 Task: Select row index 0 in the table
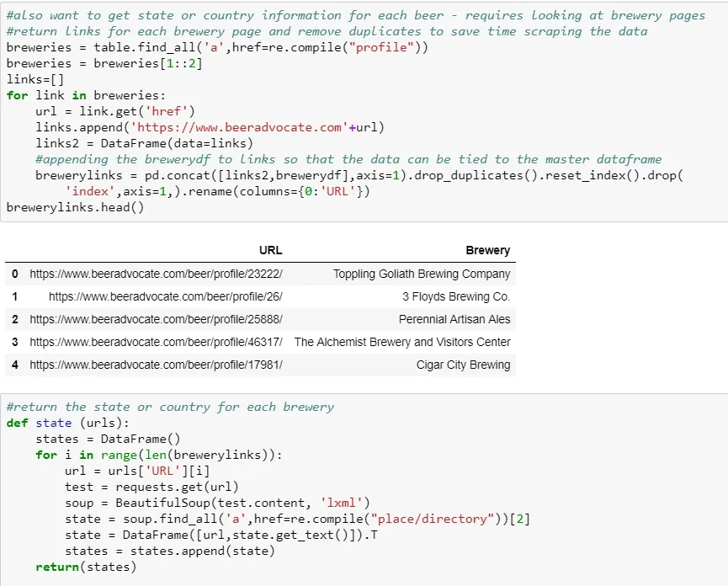click(x=15, y=274)
